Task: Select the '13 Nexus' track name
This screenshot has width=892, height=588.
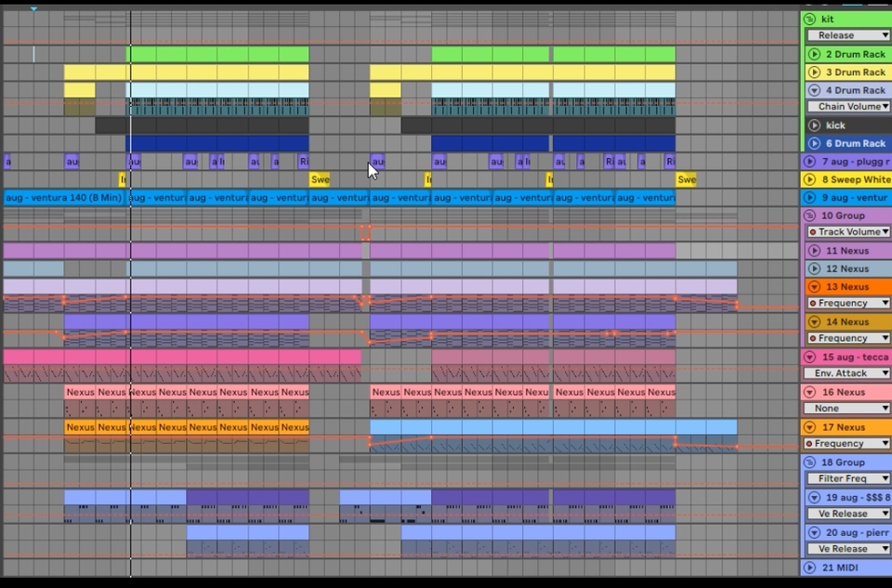Action: (x=847, y=287)
